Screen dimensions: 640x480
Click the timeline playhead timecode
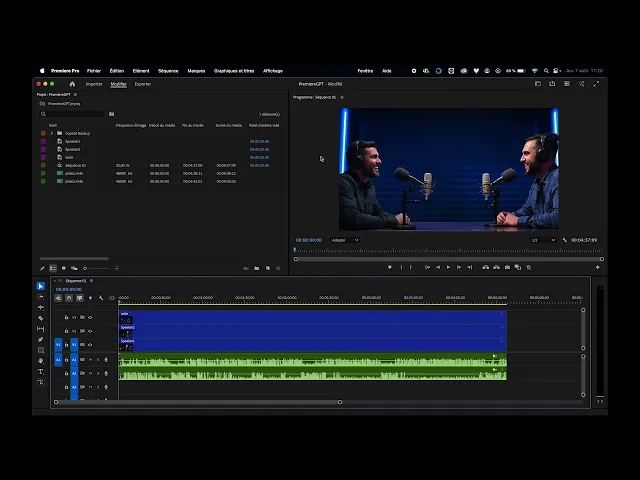(69, 289)
